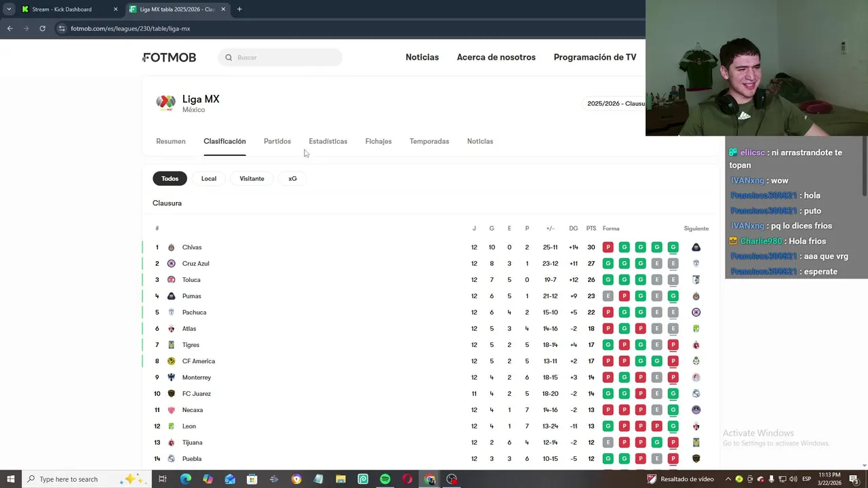Open the Estadísticas tab
The width and height of the screenshot is (868, 488).
tap(328, 141)
